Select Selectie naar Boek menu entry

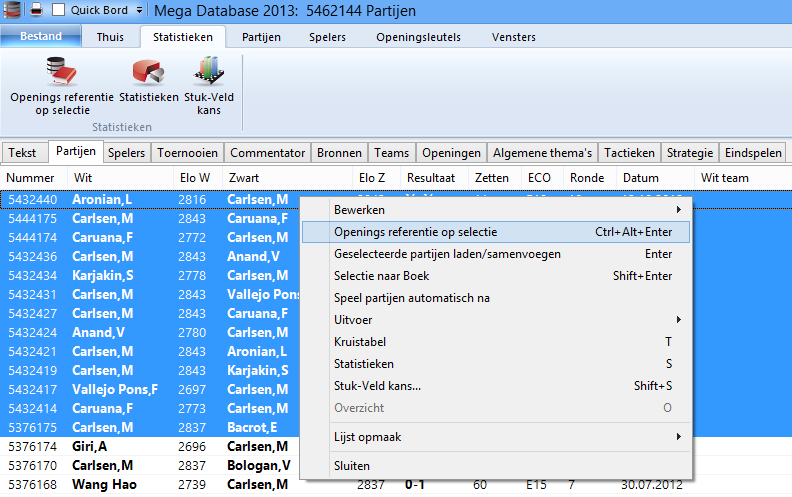tap(496, 276)
